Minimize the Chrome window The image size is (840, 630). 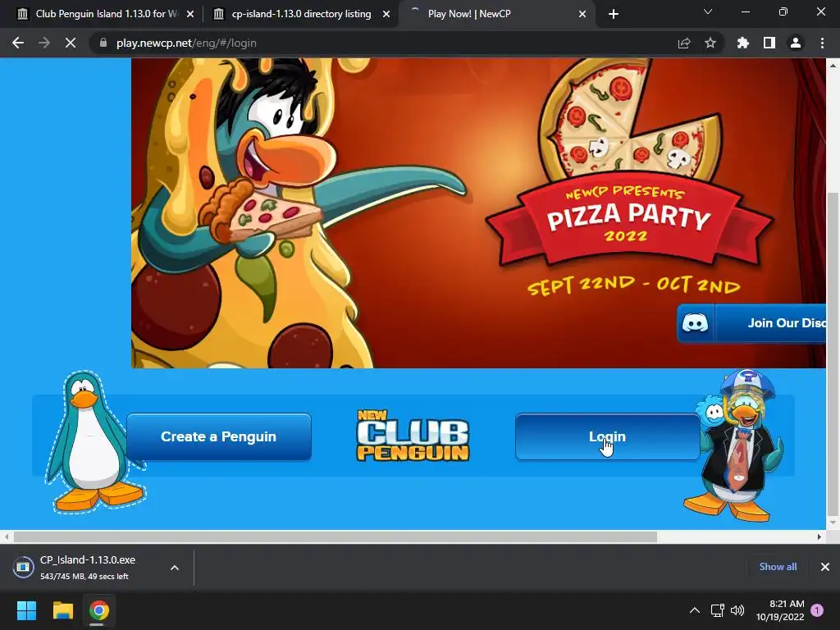(x=745, y=11)
